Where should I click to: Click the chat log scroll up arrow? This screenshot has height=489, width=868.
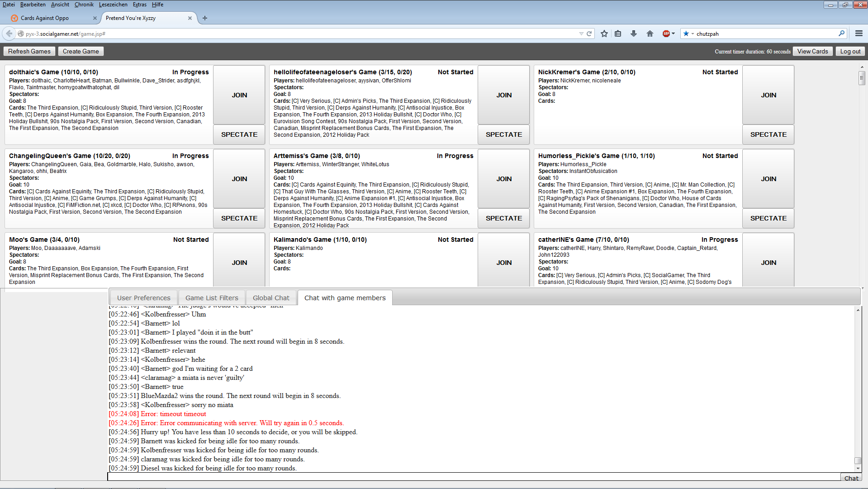(x=858, y=310)
